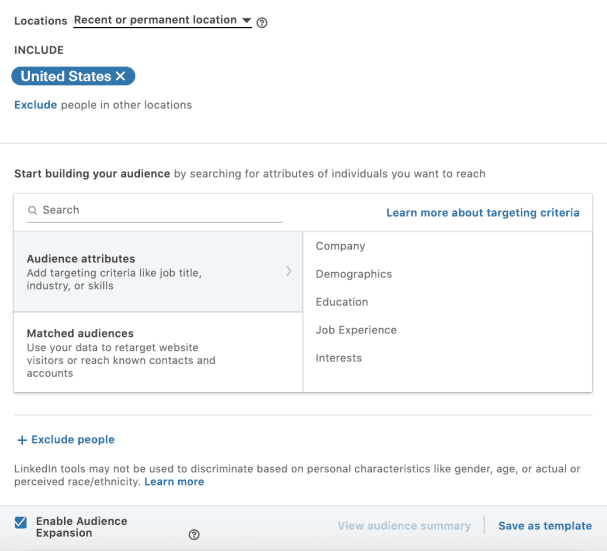Open the help icon beside Locations dropdown

[x=262, y=22]
